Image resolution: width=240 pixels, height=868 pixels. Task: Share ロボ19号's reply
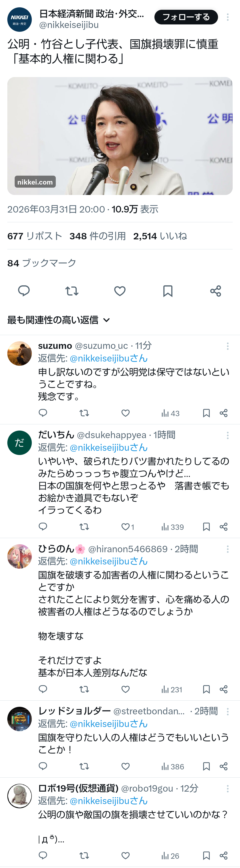pos(224,856)
